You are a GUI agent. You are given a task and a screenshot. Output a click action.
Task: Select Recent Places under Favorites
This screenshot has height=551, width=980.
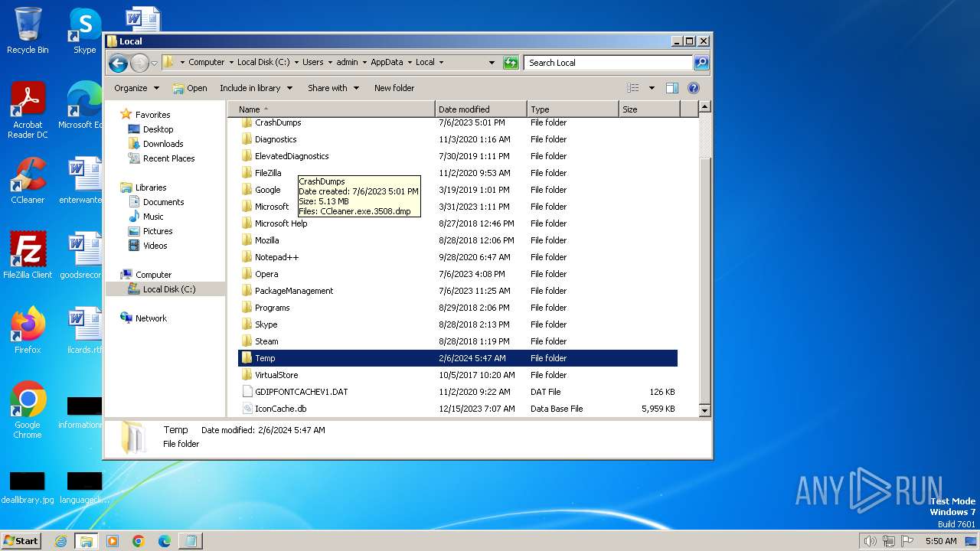tap(168, 158)
